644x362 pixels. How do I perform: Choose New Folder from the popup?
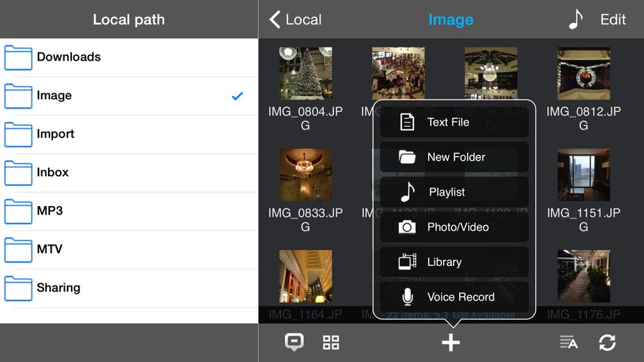[x=454, y=157]
